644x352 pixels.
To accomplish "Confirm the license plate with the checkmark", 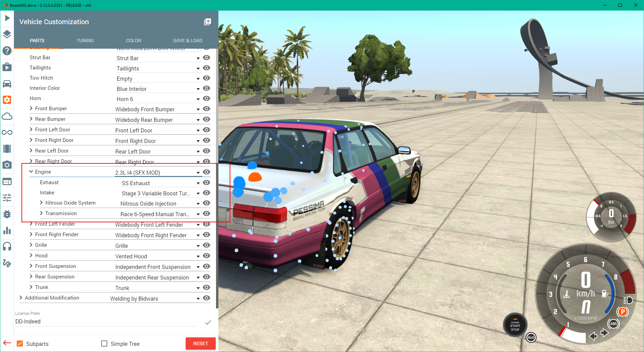I will (x=208, y=322).
